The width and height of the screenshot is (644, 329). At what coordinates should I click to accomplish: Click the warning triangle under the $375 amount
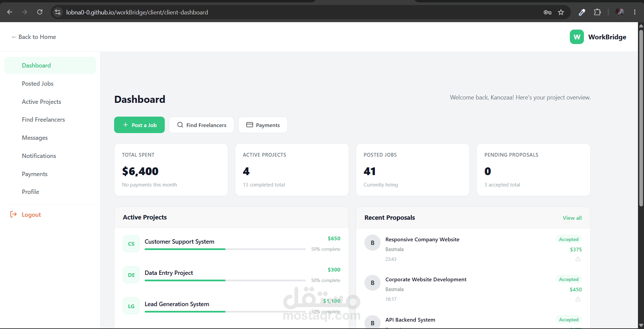(x=578, y=259)
